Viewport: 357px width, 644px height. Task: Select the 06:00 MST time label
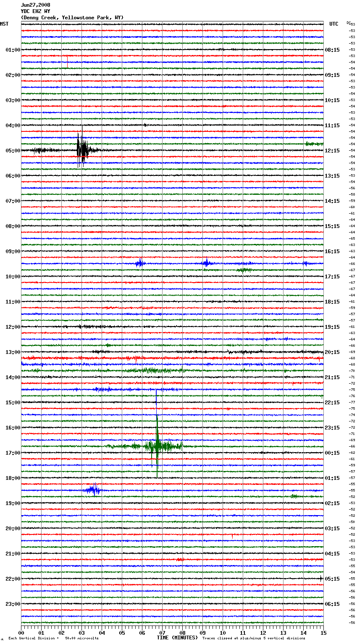[x=13, y=176]
